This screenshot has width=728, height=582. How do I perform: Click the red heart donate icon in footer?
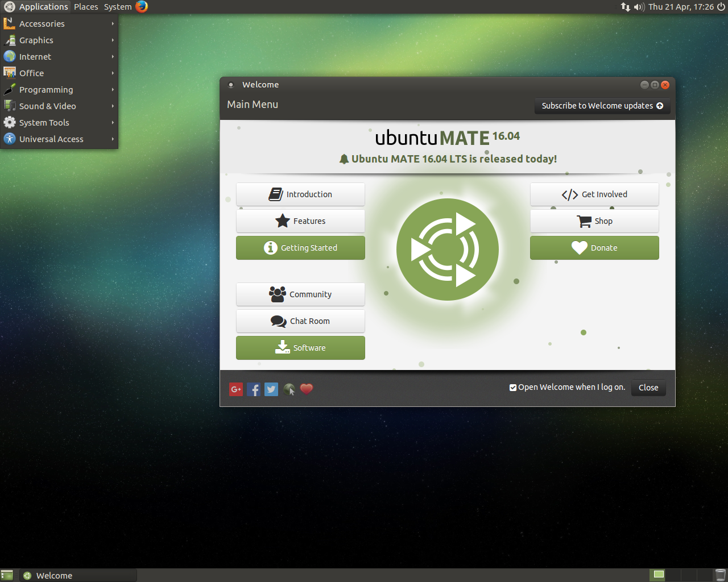tap(307, 389)
